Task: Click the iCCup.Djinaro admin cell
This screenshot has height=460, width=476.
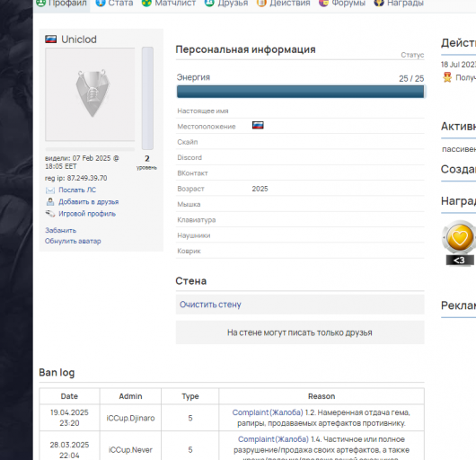Action: coord(130,418)
